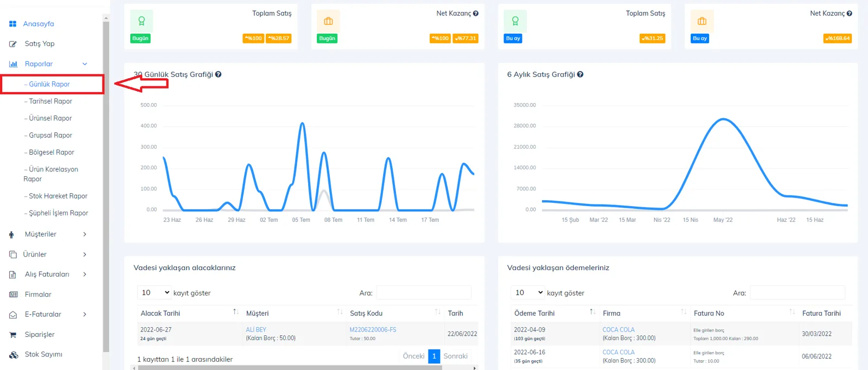Click the Sonraki pagination button
The height and width of the screenshot is (370, 868).
pos(456,356)
